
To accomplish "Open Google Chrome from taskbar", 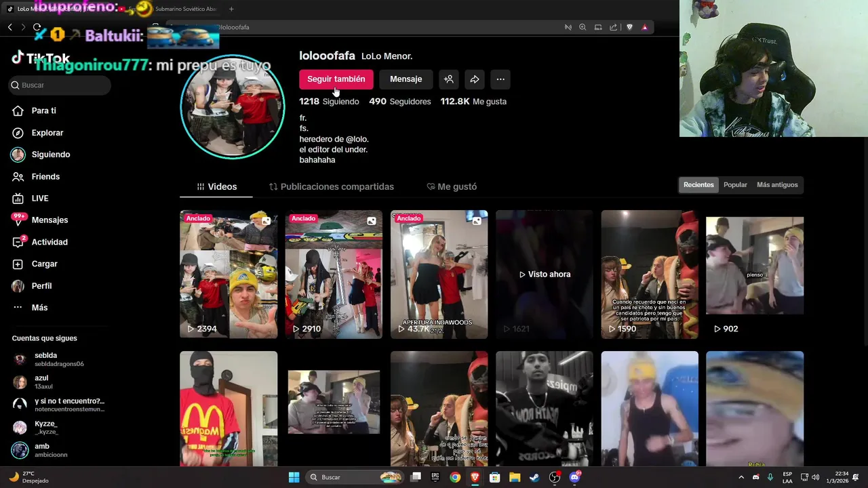I will (455, 477).
